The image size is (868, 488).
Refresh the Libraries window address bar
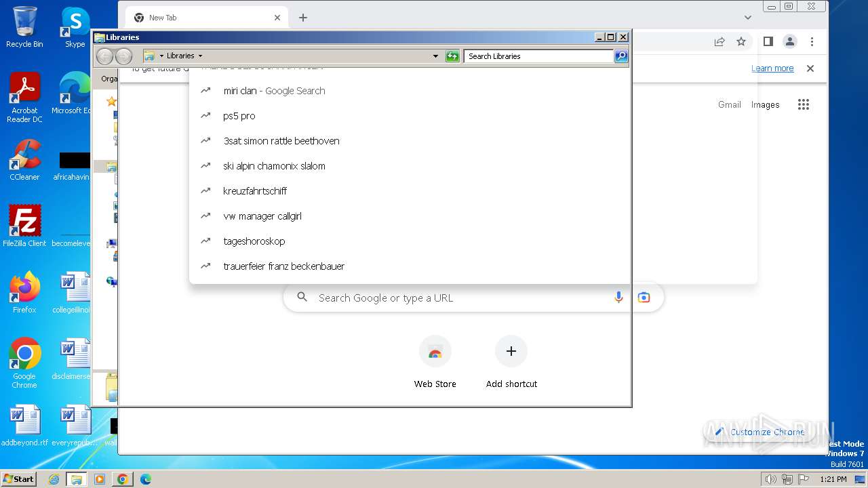click(452, 56)
